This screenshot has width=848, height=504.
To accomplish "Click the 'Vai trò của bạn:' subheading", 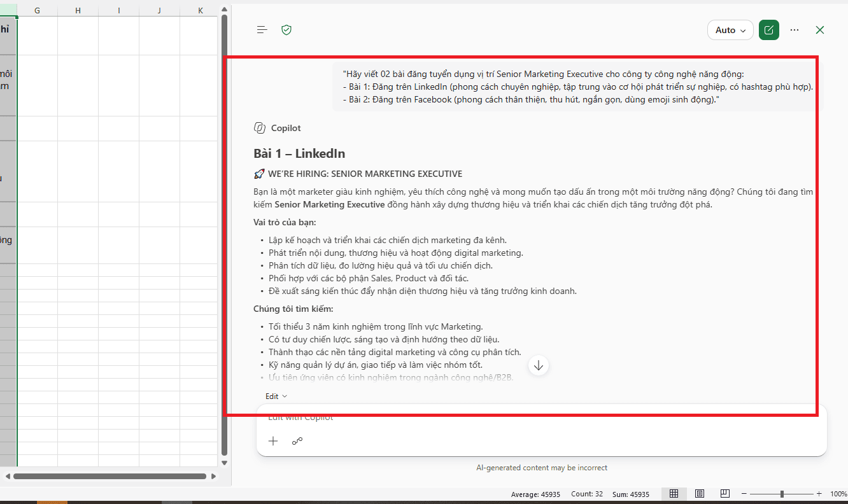I will point(285,222).
